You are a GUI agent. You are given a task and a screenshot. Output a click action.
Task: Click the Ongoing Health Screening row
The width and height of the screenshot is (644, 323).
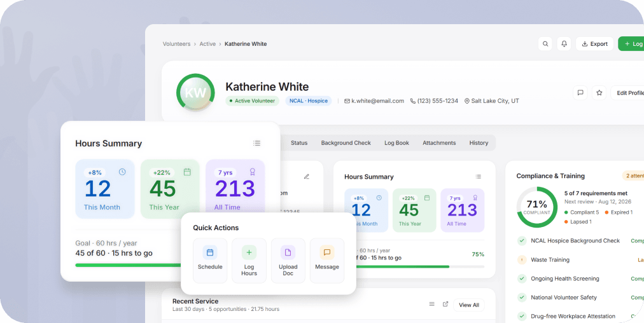click(580, 278)
